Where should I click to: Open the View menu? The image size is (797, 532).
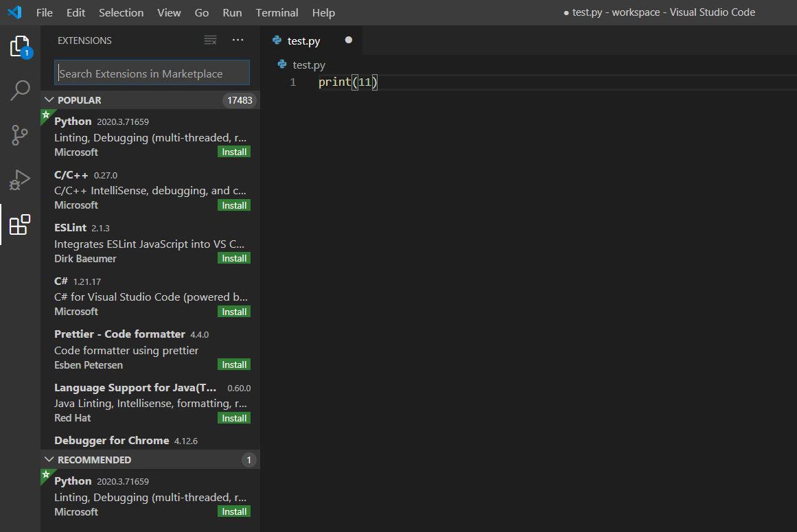(x=169, y=13)
